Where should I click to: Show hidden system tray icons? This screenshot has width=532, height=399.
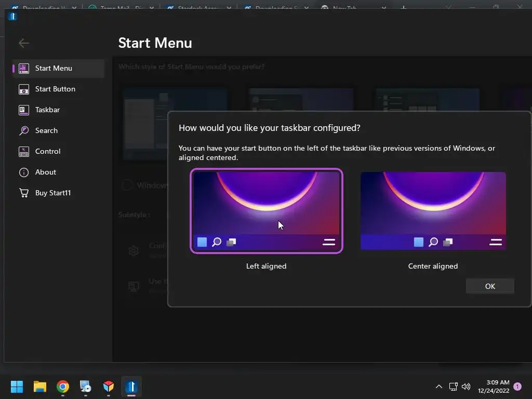click(x=438, y=387)
